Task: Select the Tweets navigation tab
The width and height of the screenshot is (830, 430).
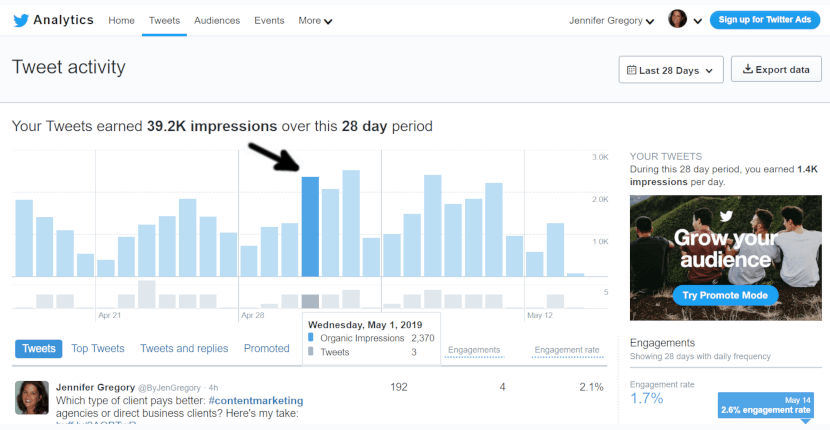Action: (164, 21)
